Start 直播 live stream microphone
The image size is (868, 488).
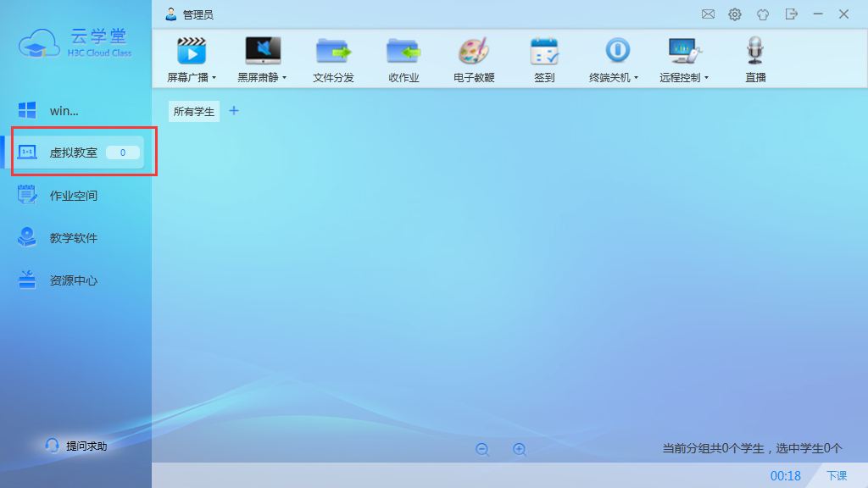(755, 59)
